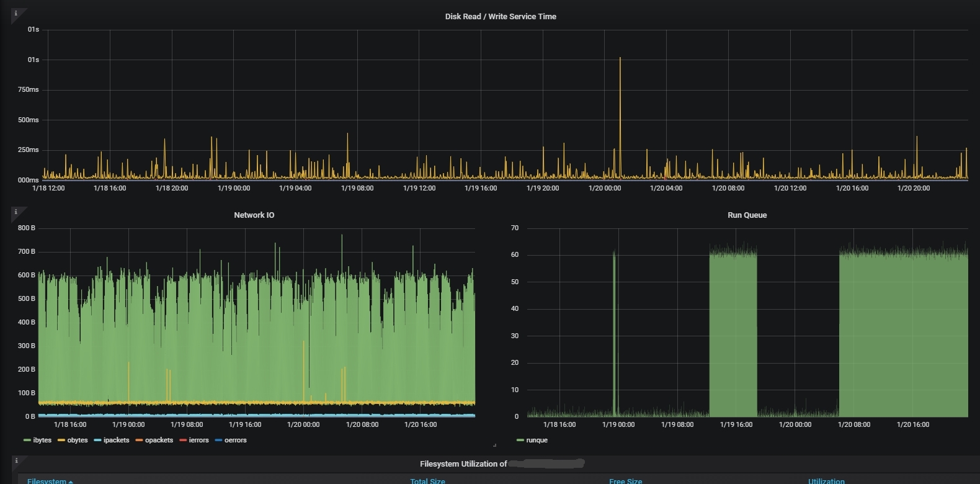
Task: Click the green color swatch beside ibytes
Action: (x=27, y=440)
